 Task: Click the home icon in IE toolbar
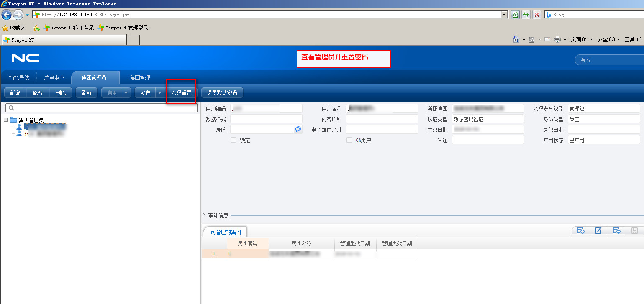pos(516,39)
